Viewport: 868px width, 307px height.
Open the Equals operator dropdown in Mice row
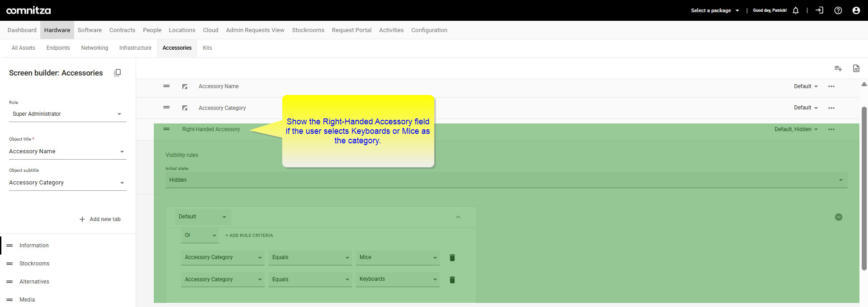[x=310, y=257]
